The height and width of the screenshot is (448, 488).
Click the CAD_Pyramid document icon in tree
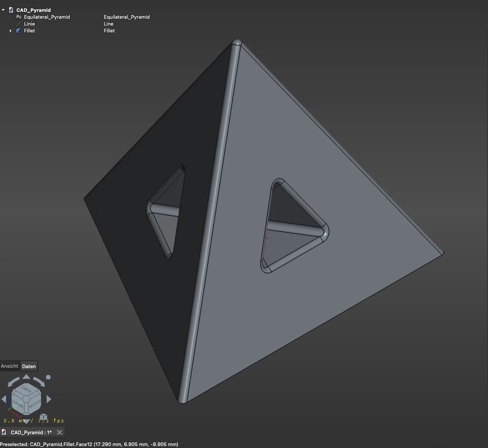coord(11,10)
